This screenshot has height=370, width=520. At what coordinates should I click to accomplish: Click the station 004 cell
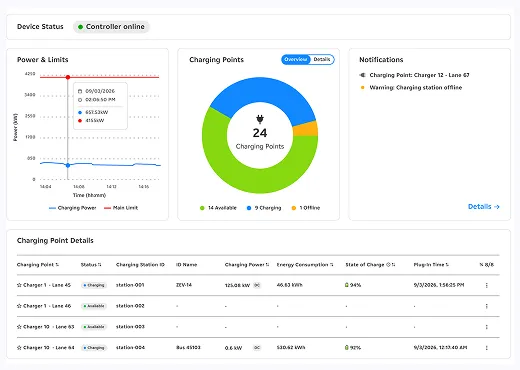tap(130, 347)
